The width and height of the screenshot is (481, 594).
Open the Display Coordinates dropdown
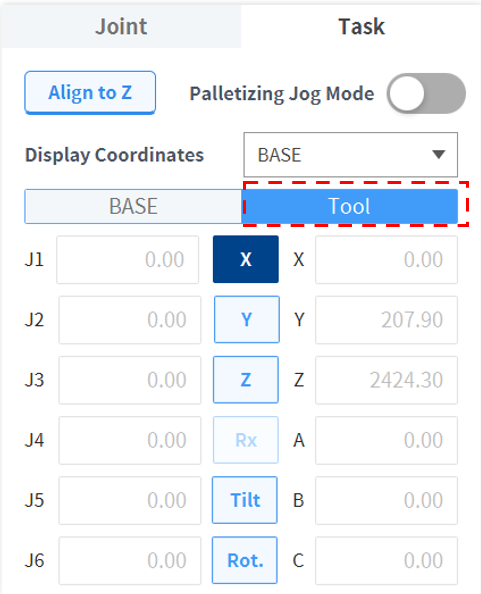[351, 155]
